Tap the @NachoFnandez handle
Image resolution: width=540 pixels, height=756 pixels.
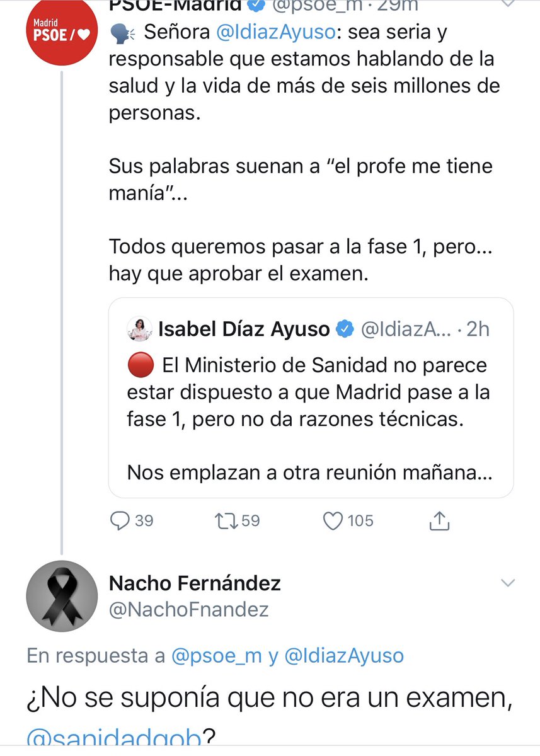pos(189,610)
